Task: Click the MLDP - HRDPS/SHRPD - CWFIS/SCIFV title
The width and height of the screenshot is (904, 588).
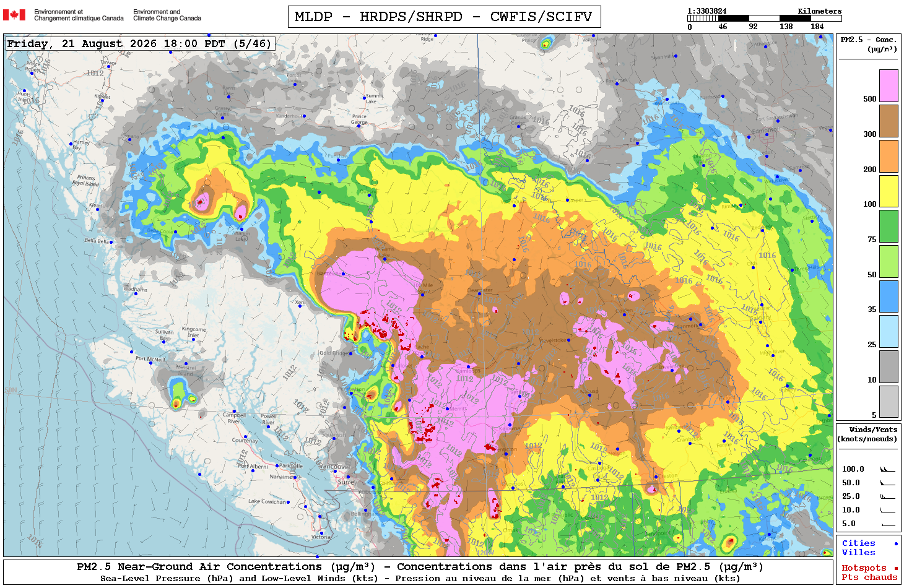Action: coord(444,17)
